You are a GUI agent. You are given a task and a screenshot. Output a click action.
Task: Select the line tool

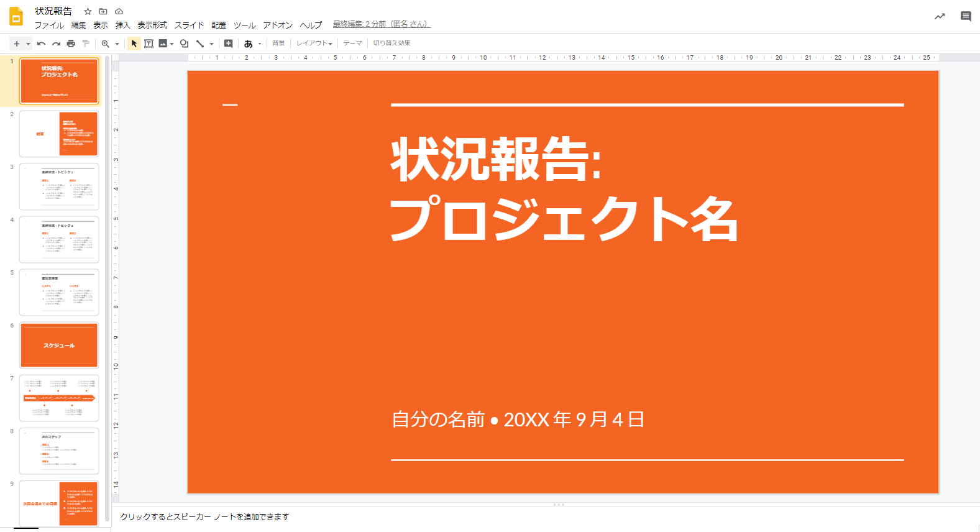tap(200, 44)
